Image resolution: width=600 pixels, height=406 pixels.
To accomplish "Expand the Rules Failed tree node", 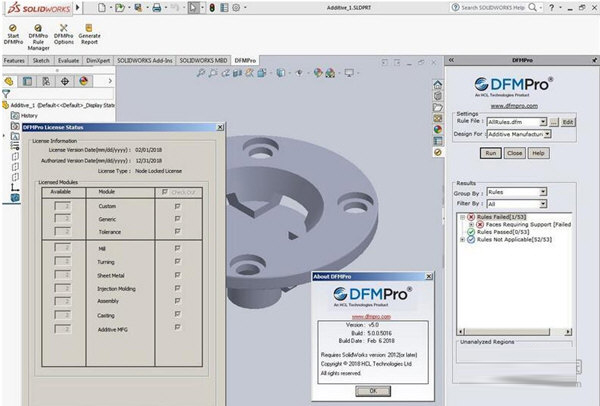I will coord(462,216).
